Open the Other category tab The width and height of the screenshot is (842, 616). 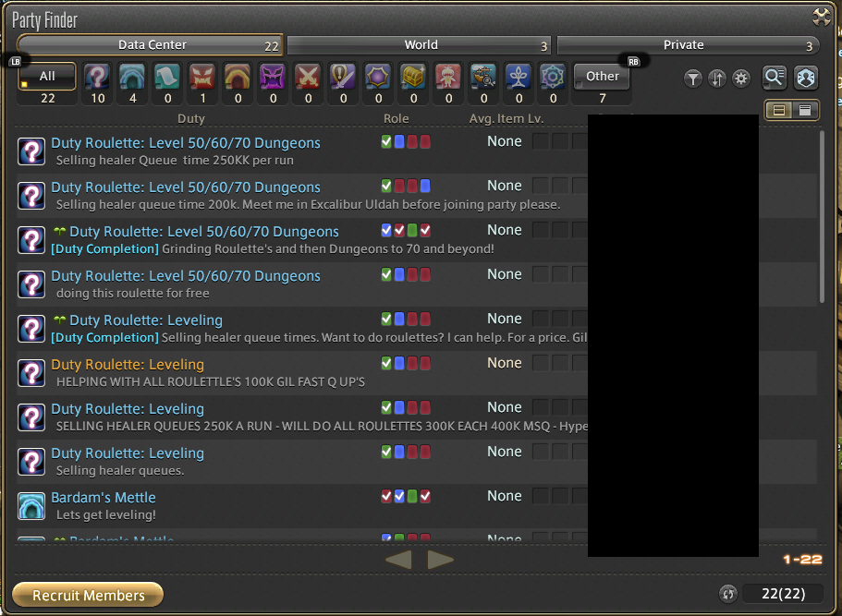click(602, 77)
